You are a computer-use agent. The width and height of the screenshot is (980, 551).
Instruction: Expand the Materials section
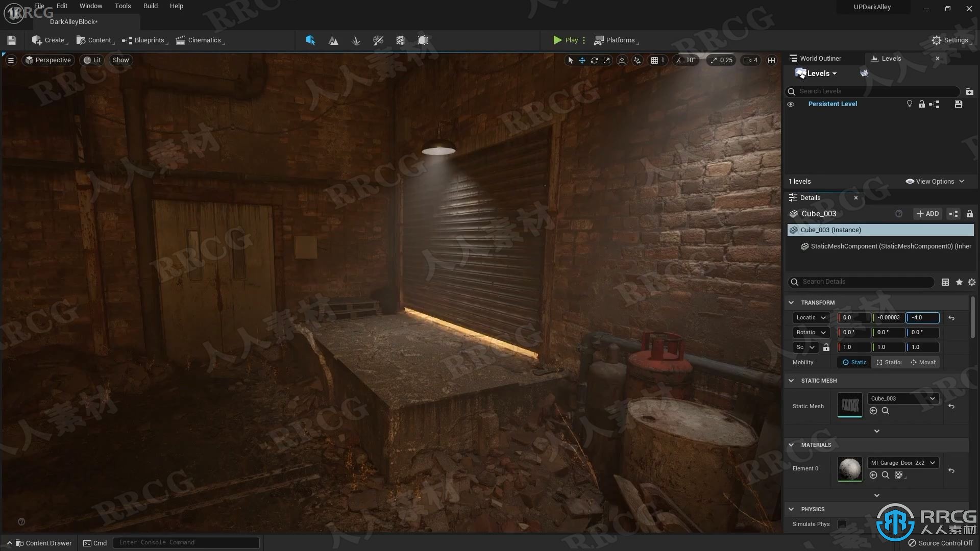click(x=791, y=444)
